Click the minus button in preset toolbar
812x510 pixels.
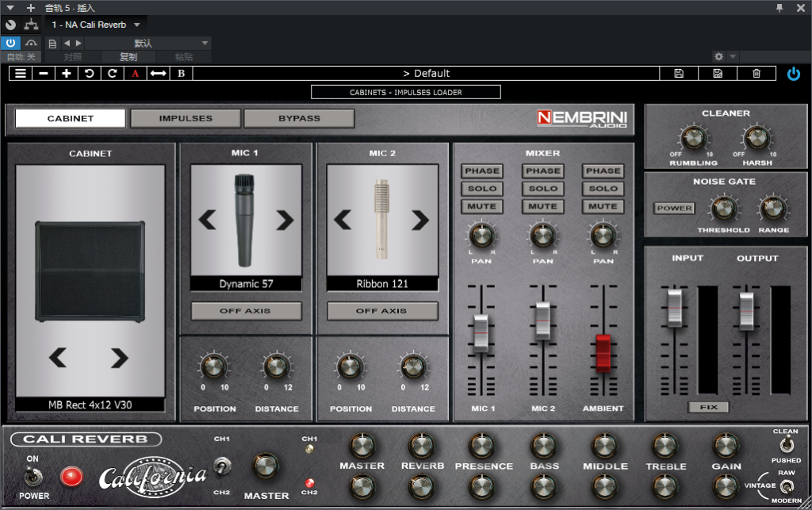click(x=44, y=74)
